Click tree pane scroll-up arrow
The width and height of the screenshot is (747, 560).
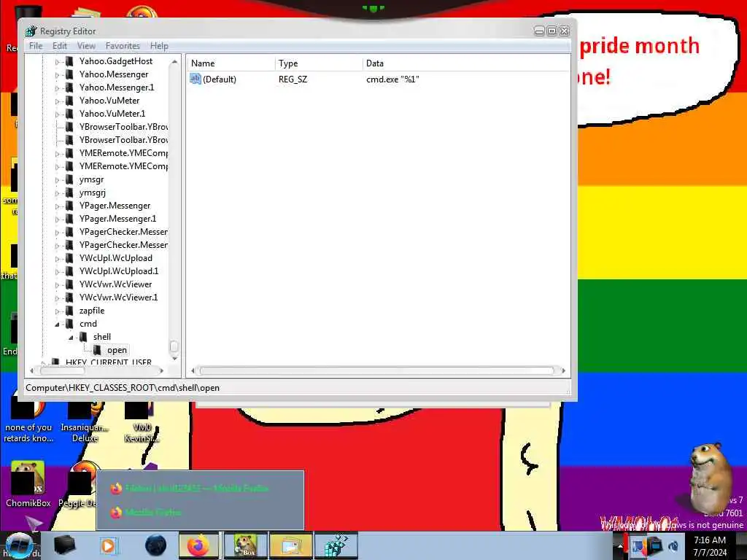tap(174, 62)
